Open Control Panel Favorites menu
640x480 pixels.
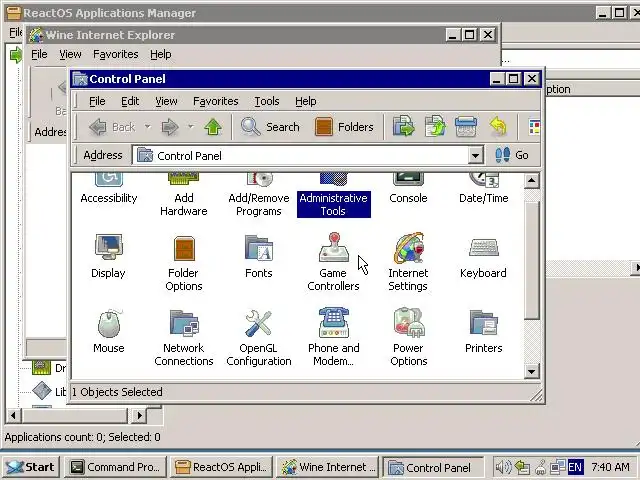tap(216, 101)
